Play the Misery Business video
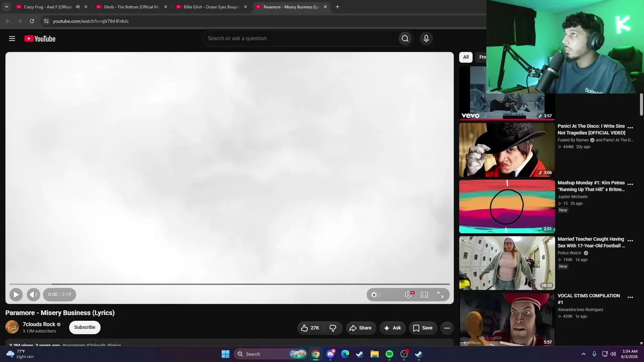644x362 pixels. pyautogui.click(x=16, y=295)
